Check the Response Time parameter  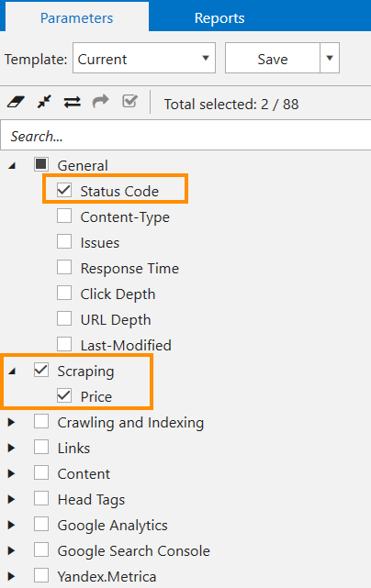64,267
